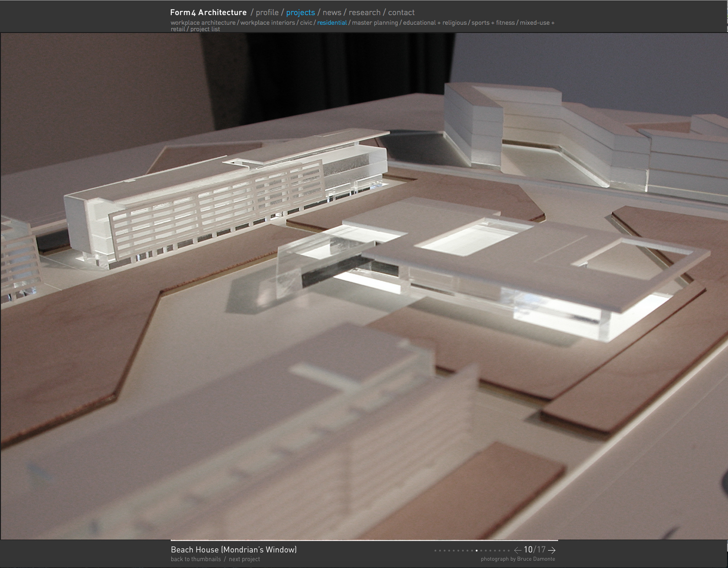Open sports + fitness category
This screenshot has height=568, width=728.
[x=493, y=22]
